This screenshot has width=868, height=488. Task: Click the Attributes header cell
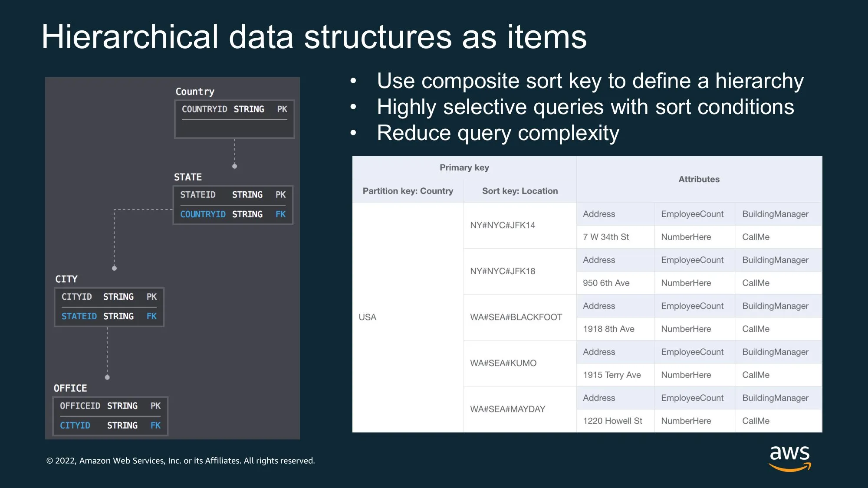click(x=699, y=179)
